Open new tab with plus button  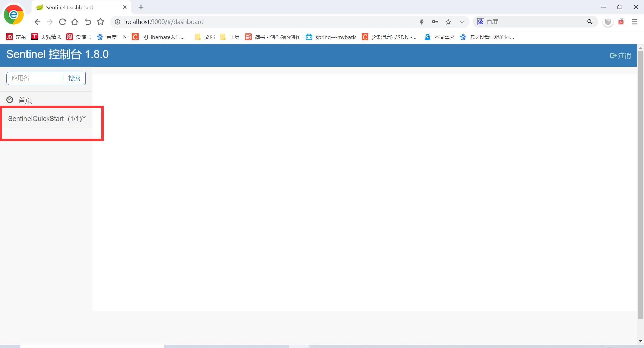pos(141,7)
